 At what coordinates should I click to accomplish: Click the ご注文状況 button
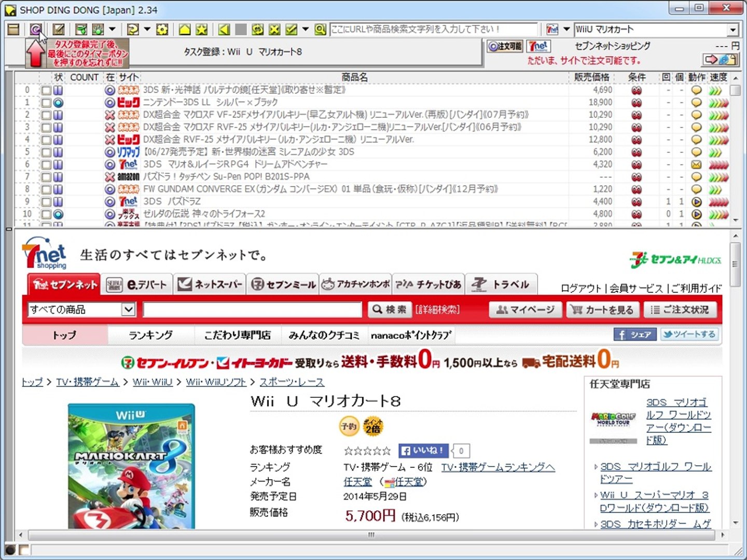[680, 310]
